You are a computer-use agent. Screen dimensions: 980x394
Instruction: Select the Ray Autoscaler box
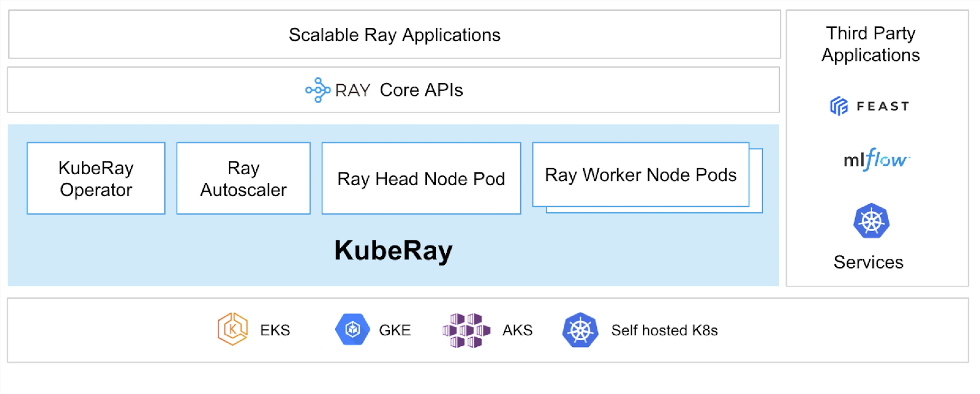pos(244,178)
